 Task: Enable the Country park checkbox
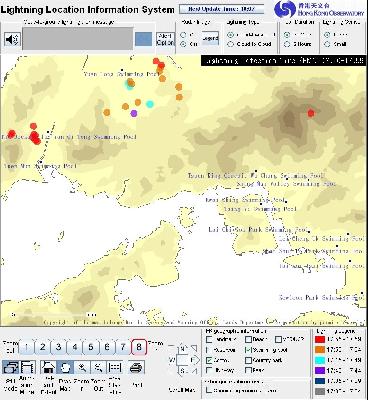(x=248, y=360)
